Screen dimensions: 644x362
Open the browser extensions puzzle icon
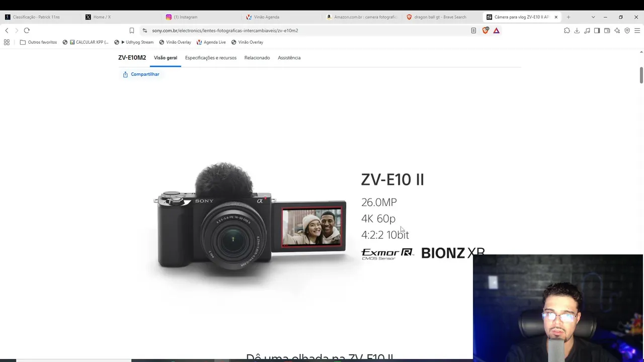(x=567, y=31)
